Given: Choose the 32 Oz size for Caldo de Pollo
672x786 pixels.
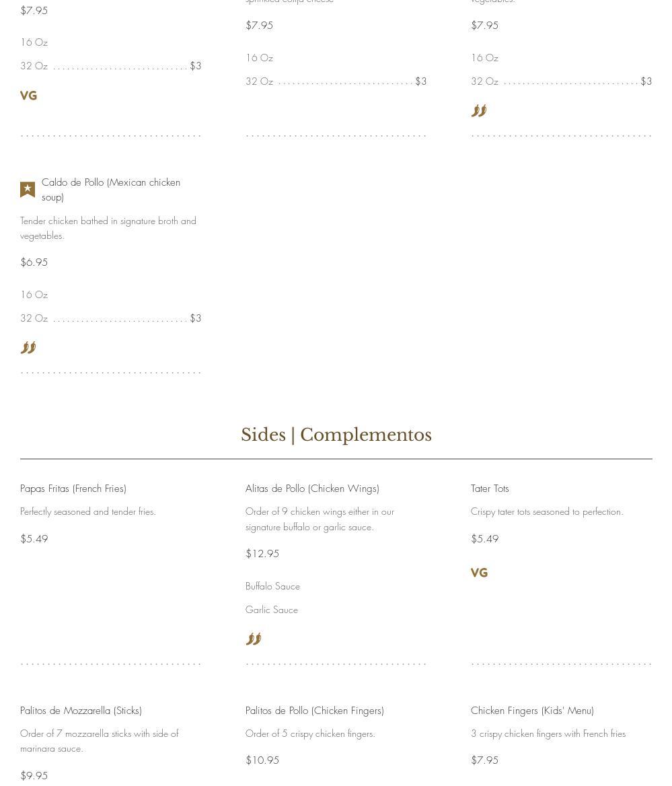Looking at the screenshot, I should tap(34, 318).
